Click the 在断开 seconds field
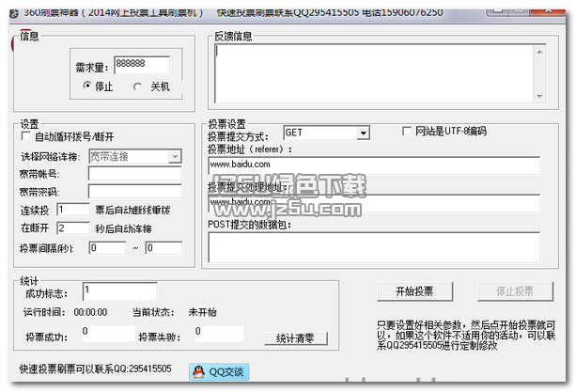This screenshot has width=576, height=392. tap(73, 227)
